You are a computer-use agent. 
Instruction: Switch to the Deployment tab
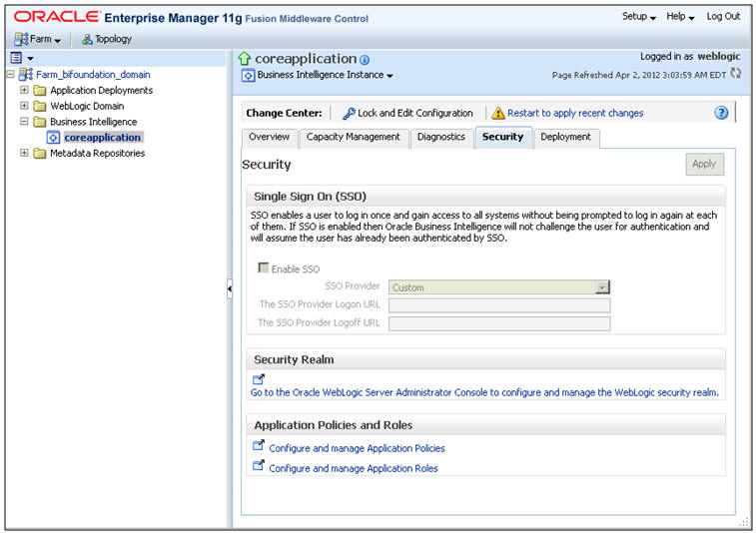(x=565, y=138)
